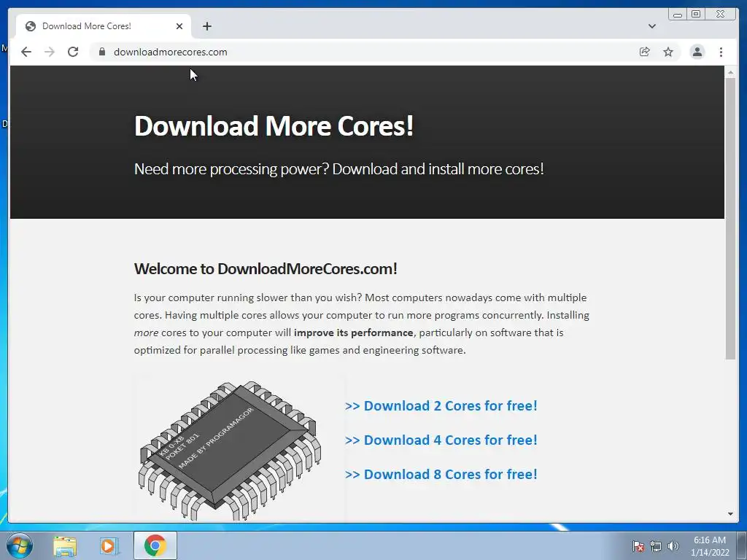Image resolution: width=747 pixels, height=560 pixels.
Task: Reload the downloadmorecores.com page
Action: click(73, 52)
